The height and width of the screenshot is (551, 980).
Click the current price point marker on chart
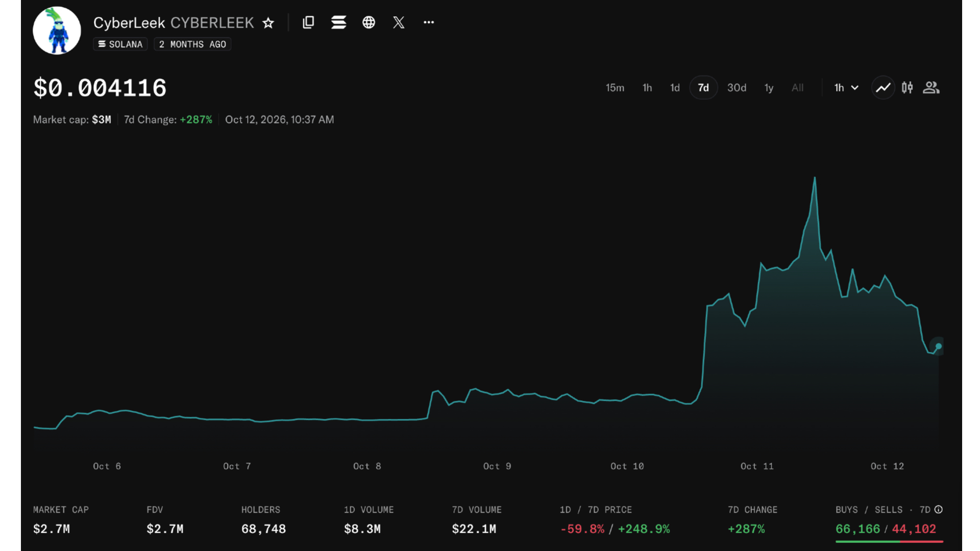point(938,346)
